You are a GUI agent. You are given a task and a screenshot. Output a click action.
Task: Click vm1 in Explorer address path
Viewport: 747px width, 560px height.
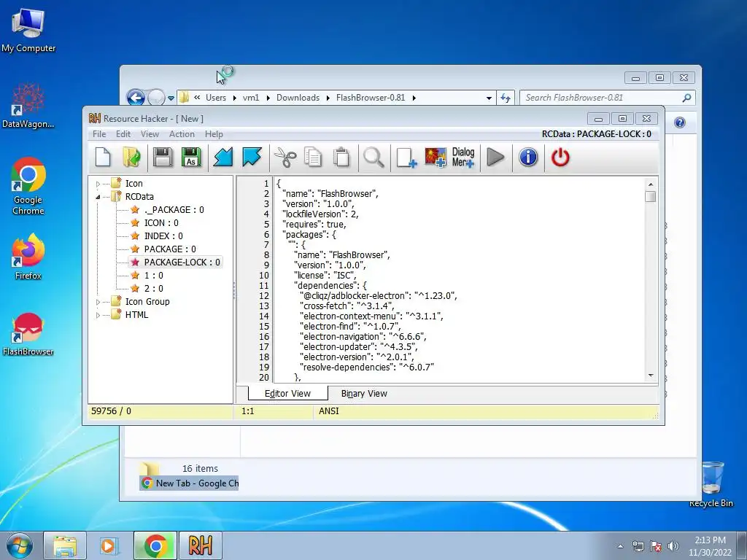point(251,98)
